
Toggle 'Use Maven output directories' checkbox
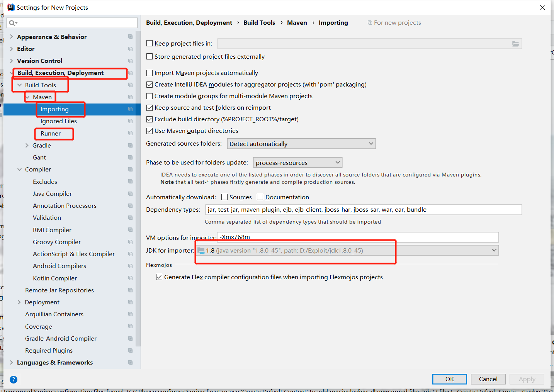pyautogui.click(x=150, y=131)
